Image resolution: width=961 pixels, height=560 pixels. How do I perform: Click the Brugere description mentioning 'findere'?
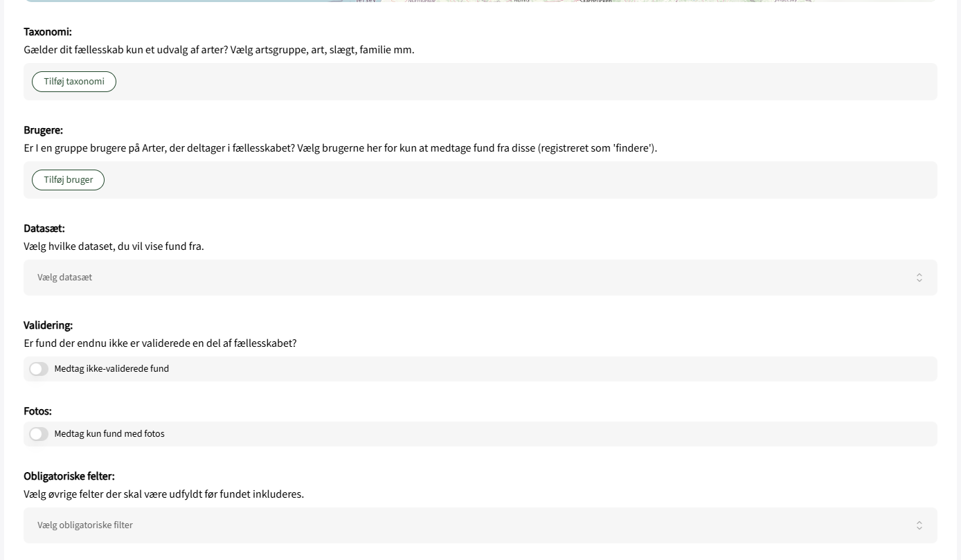[x=340, y=148]
